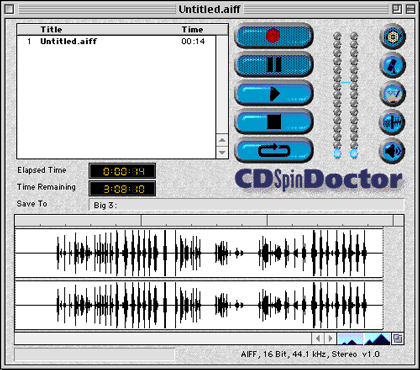Screen dimensions: 420x370
Task: Open the hand with pencil round icon
Action: pyautogui.click(x=393, y=94)
